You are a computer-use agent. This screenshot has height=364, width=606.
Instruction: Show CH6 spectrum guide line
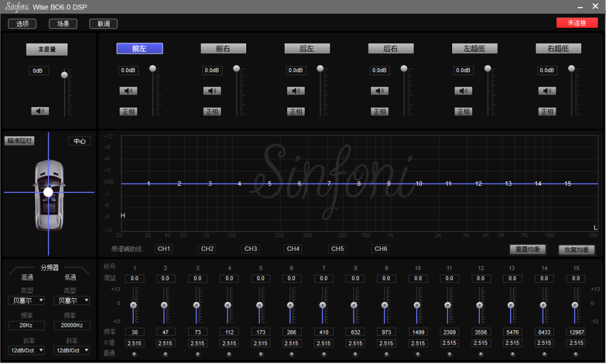coord(381,249)
